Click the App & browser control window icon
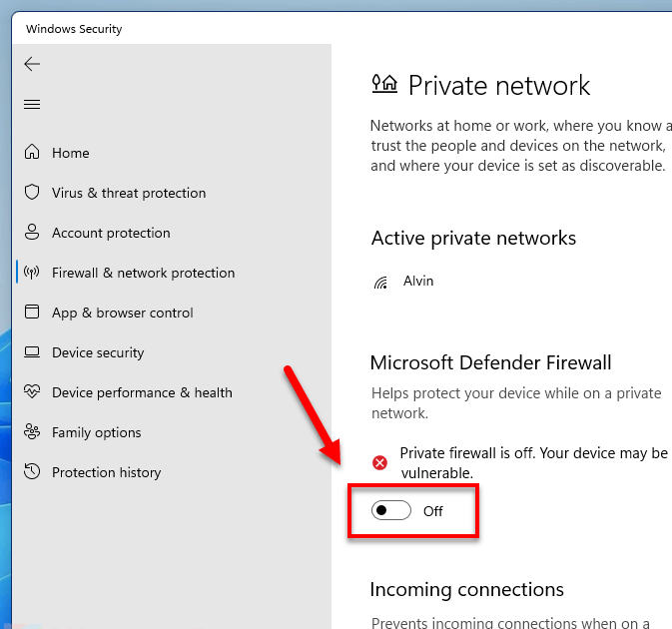 click(32, 313)
